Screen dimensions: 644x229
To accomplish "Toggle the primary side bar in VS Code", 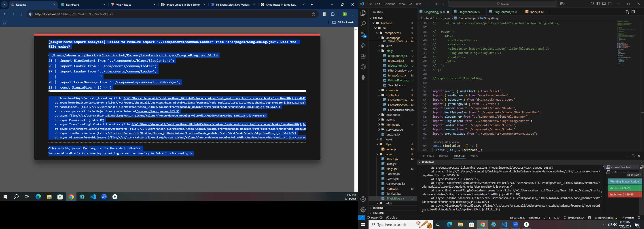I will tap(598, 4).
